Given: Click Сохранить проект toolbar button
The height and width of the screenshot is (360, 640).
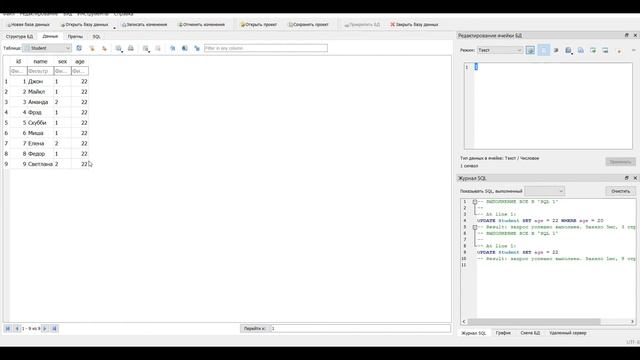Looking at the screenshot, I should pos(308,24).
